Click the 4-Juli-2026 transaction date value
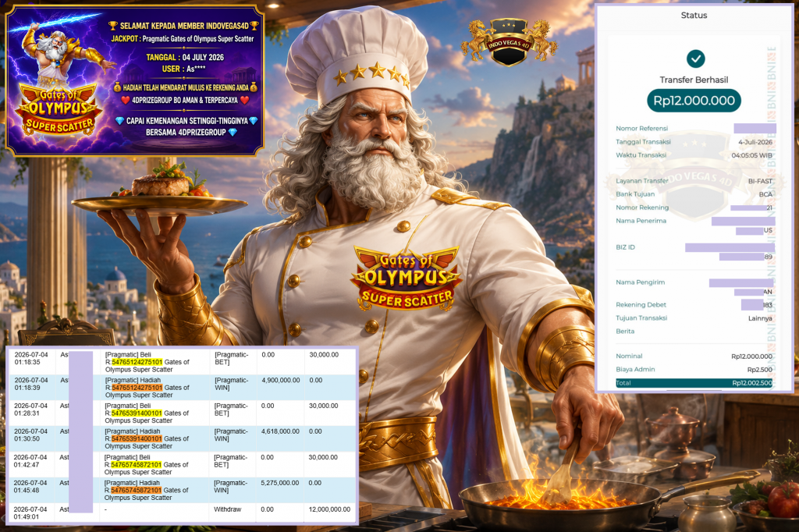Viewport: 799px width, 532px height. (x=755, y=142)
